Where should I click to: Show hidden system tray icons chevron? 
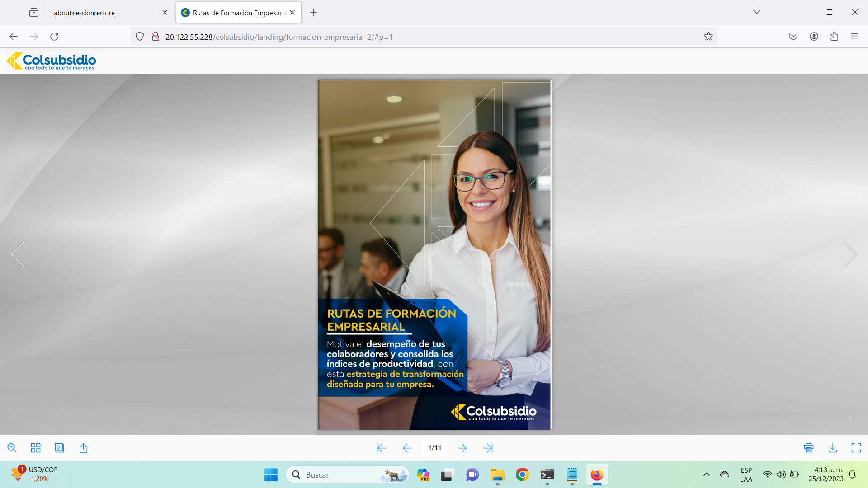707,474
